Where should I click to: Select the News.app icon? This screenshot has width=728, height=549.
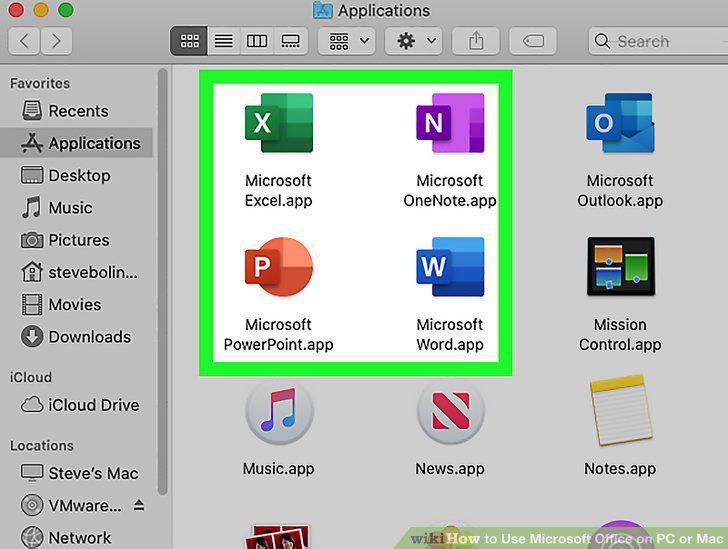(450, 412)
